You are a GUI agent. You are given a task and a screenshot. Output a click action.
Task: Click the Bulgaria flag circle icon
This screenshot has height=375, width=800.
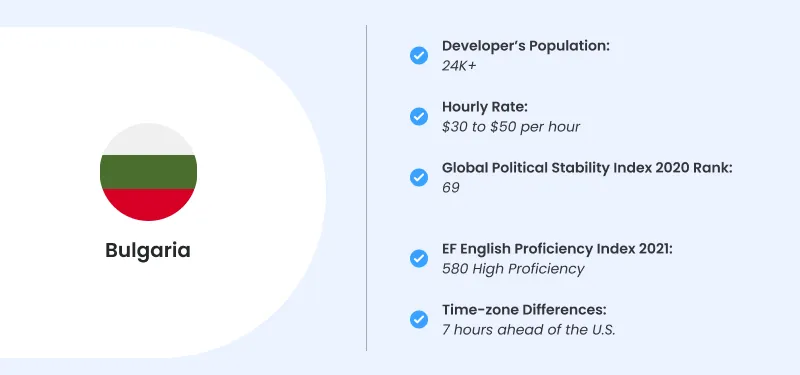coord(148,172)
